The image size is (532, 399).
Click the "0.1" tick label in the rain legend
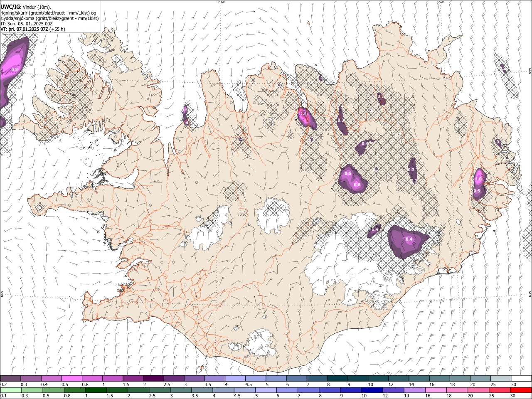tap(3, 396)
